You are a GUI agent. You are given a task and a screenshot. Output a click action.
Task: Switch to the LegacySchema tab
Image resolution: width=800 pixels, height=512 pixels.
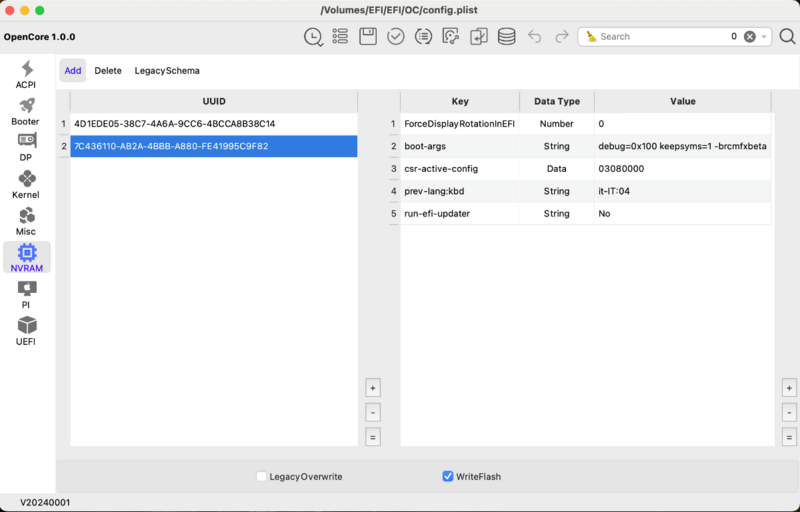[x=167, y=71]
